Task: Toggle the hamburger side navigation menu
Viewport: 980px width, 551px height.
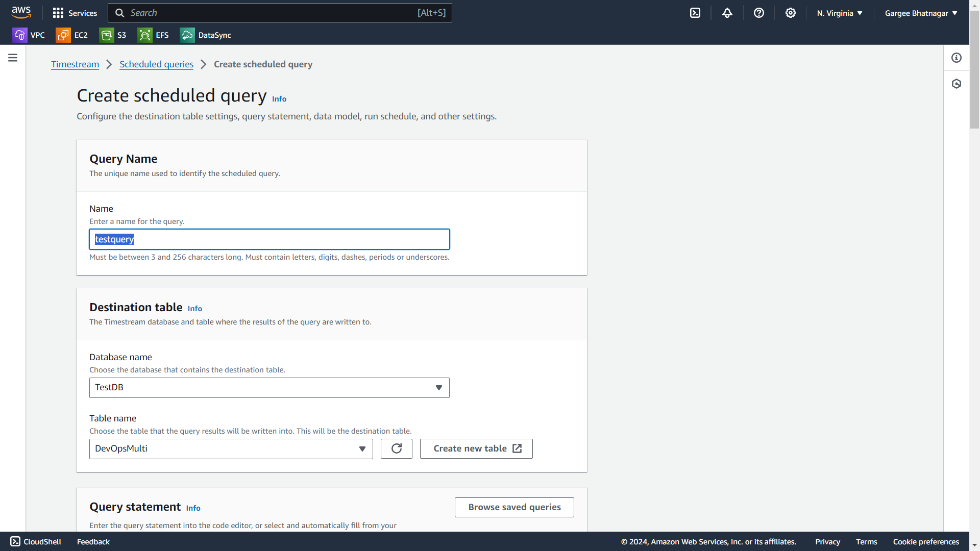Action: [x=13, y=58]
